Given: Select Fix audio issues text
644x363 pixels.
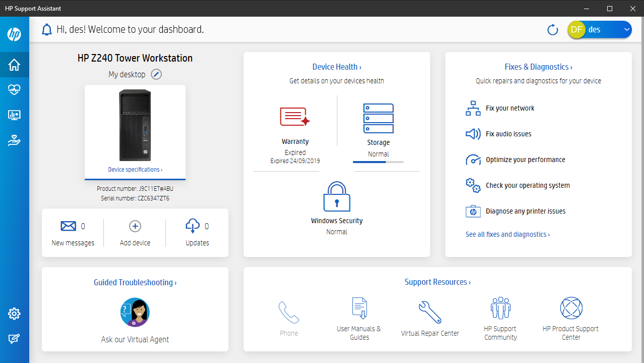Looking at the screenshot, I should tap(508, 134).
